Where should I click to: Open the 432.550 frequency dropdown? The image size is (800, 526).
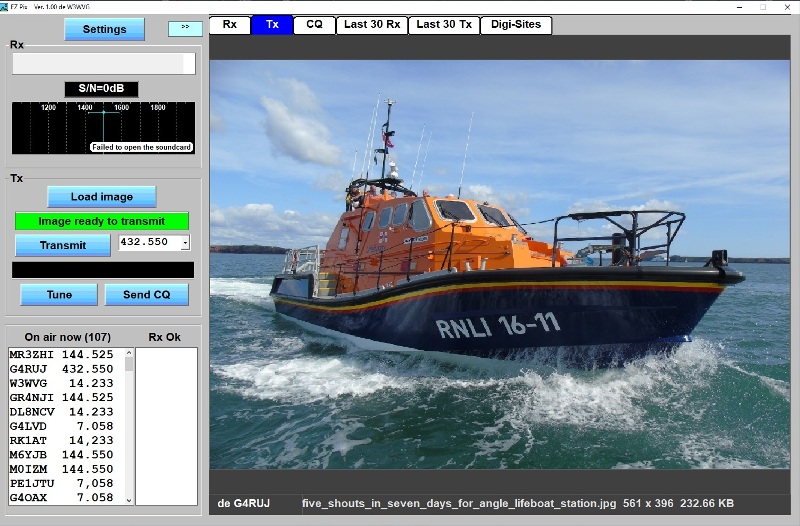coord(185,242)
